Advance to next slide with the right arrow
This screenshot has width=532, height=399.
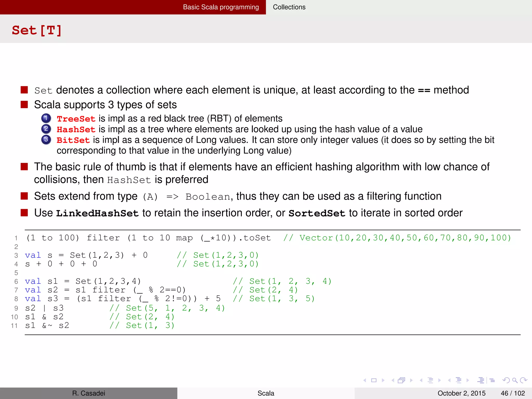pos(383,380)
